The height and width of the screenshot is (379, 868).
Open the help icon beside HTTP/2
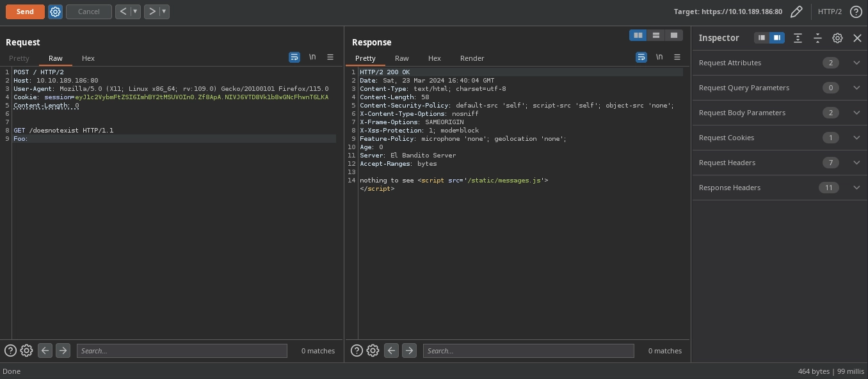click(856, 12)
